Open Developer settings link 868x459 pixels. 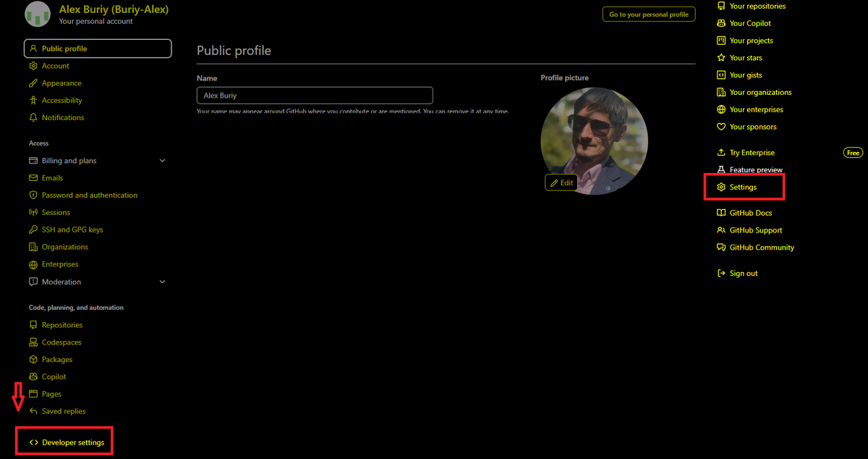73,442
